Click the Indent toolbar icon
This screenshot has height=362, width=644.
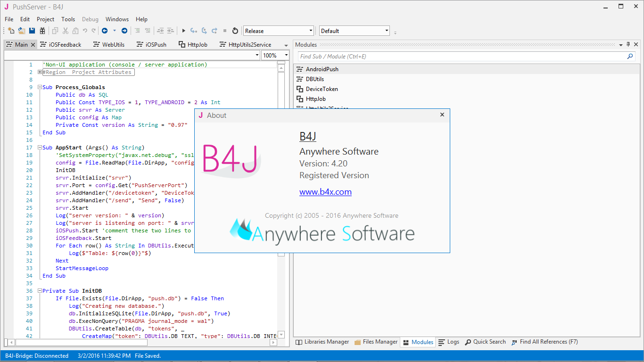(x=170, y=31)
